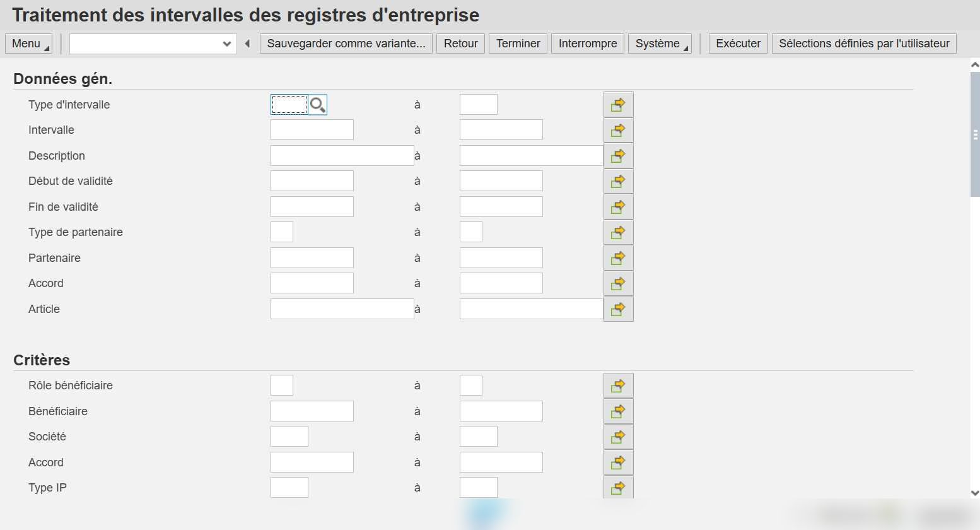Viewport: 980px width, 530px height.
Task: Click the Début de validité upper limit field
Action: (501, 181)
